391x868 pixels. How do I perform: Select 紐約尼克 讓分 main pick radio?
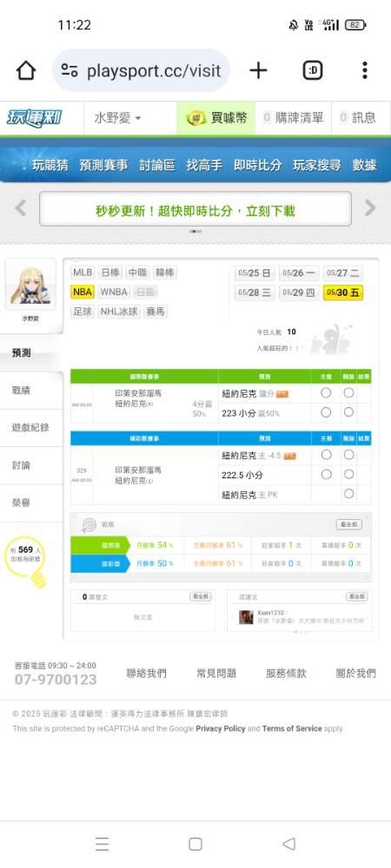tap(326, 393)
